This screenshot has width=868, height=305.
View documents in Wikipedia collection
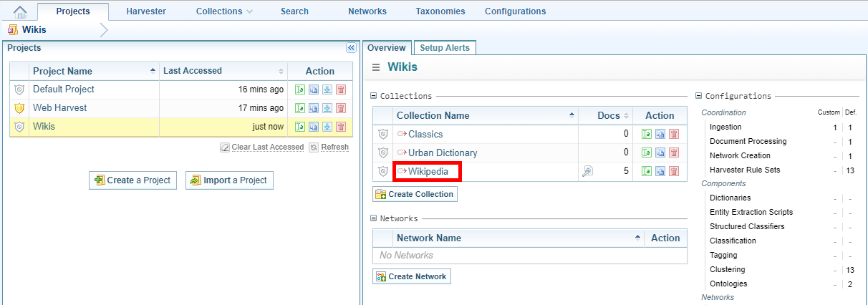587,171
